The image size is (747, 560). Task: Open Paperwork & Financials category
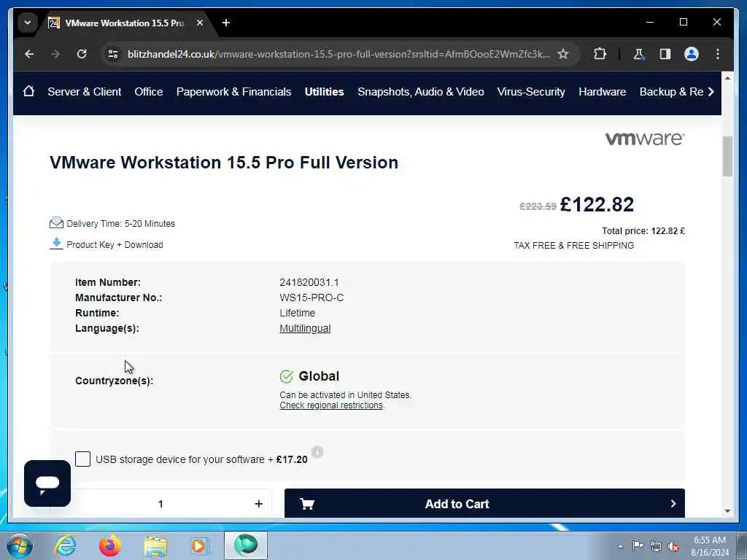233,91
